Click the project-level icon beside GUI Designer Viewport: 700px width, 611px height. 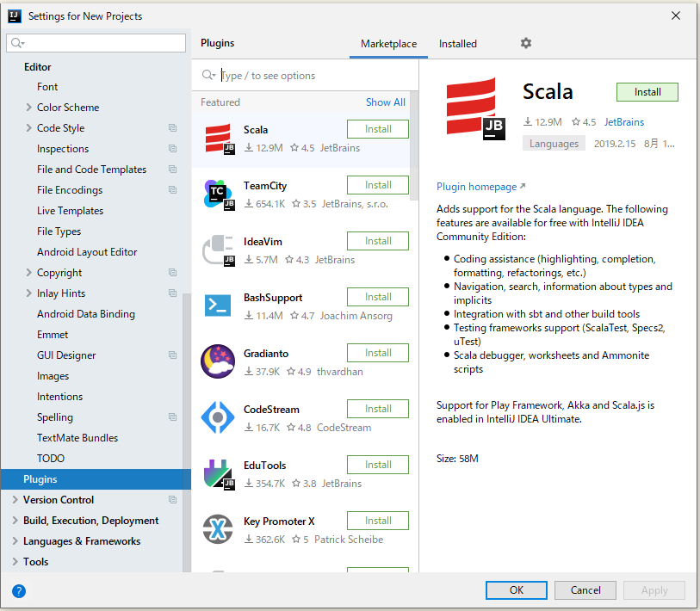click(173, 355)
